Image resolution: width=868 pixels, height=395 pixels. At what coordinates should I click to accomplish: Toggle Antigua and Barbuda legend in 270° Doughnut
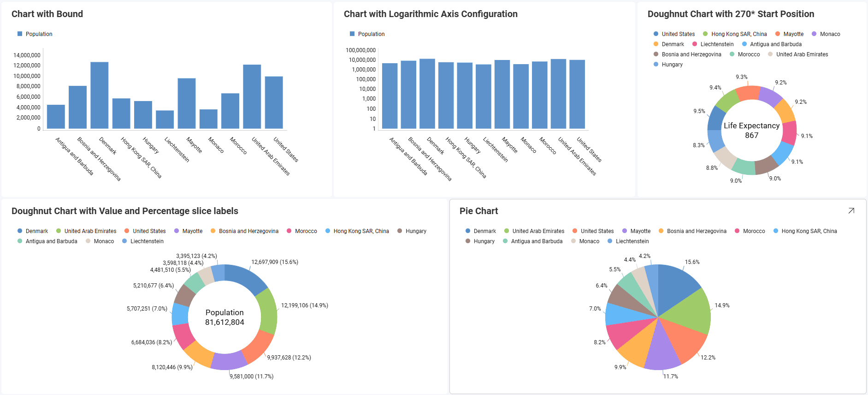point(772,44)
